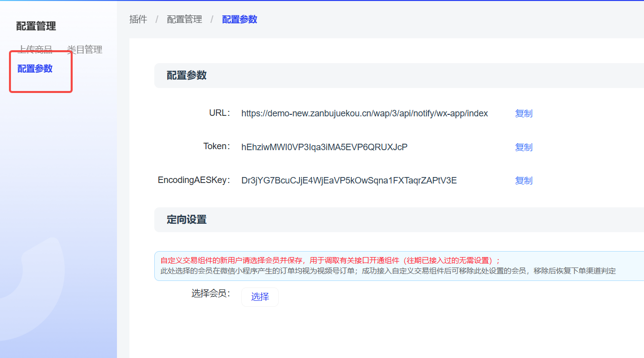Click the 定向设置 section header
The width and height of the screenshot is (644, 358).
(x=187, y=220)
